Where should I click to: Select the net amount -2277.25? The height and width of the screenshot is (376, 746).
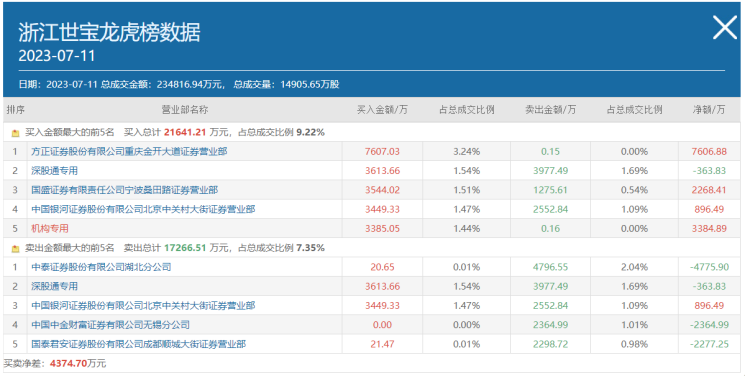pos(709,344)
